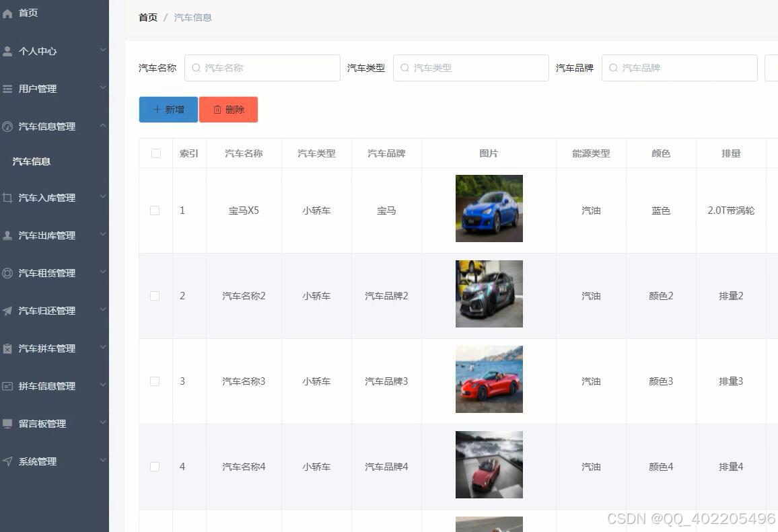778x532 pixels.
Task: Click the paper-plane icon beside 汽车归还管理
Action: 7,311
